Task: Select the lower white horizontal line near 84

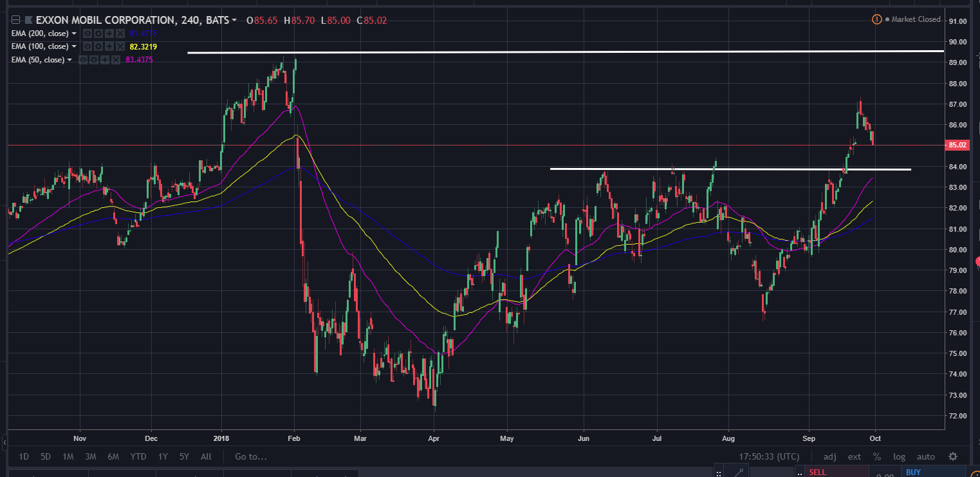Action: point(730,169)
